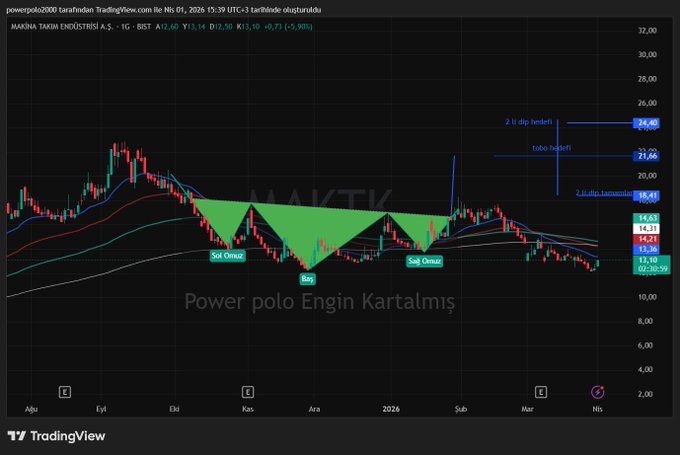
Task: Click the white 14,31 price label
Action: (x=647, y=228)
